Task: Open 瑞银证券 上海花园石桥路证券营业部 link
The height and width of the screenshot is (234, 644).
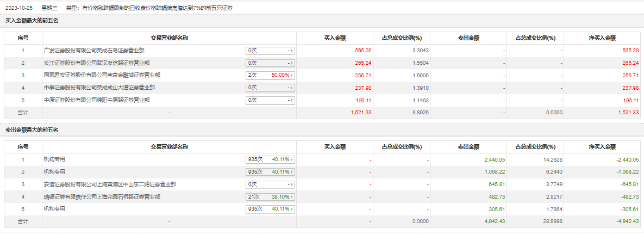Action: [x=102, y=197]
